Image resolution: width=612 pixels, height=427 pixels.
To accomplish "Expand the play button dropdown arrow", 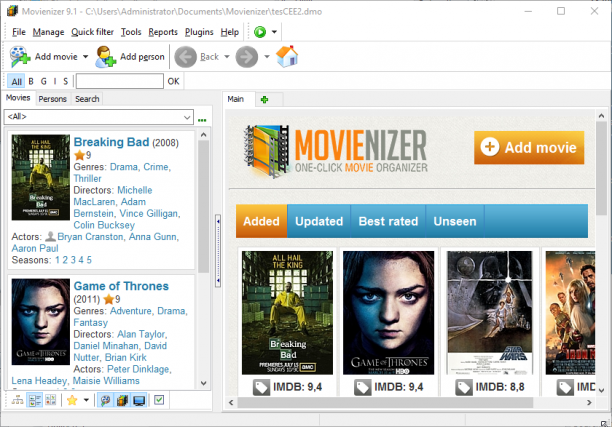I will click(274, 32).
